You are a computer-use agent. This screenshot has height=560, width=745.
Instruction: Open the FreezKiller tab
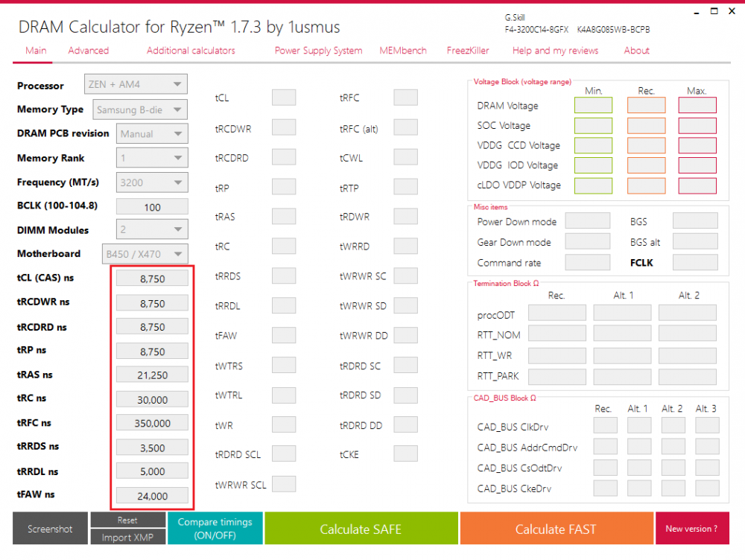click(x=467, y=51)
